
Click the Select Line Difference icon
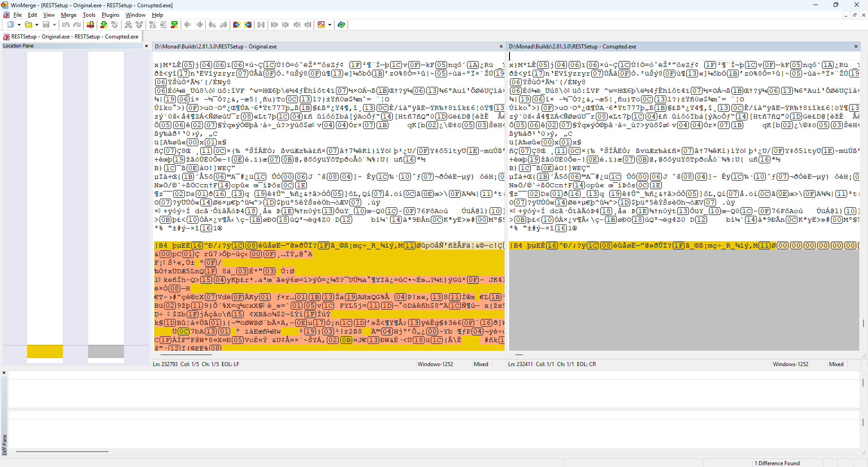tap(90, 25)
